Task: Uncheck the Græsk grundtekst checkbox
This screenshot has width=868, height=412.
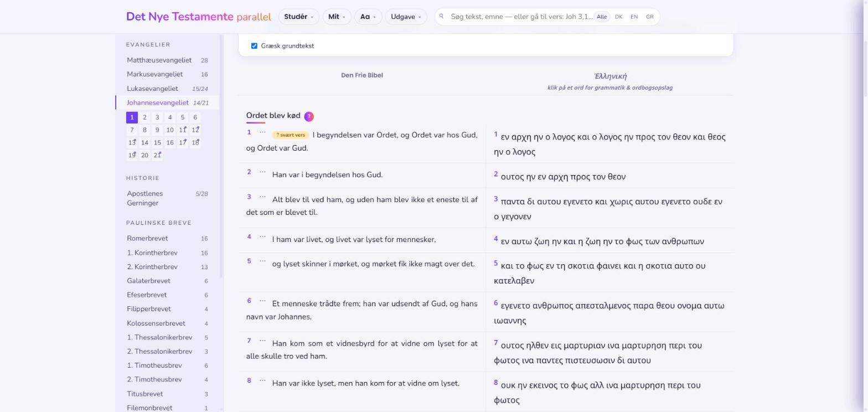Action: 254,46
